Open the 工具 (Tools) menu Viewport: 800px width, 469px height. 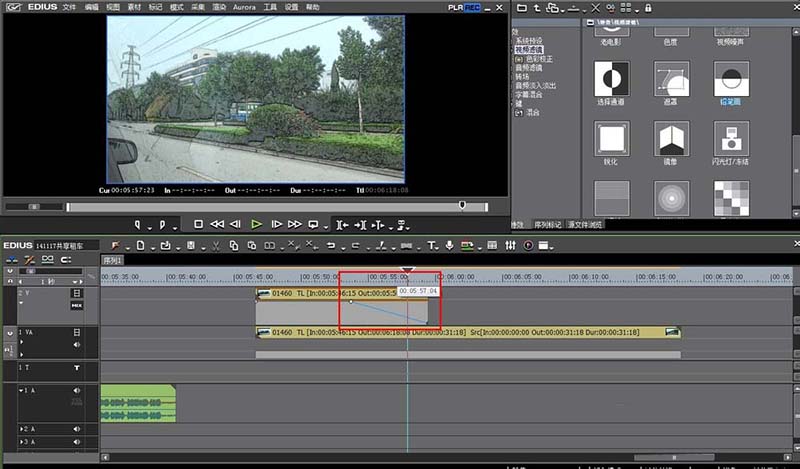(x=270, y=7)
